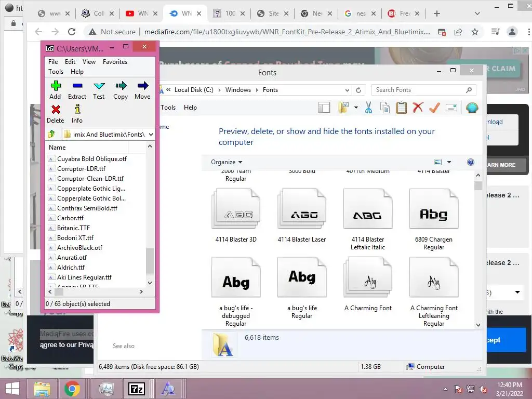Refresh the Fonts folder address bar
The height and width of the screenshot is (399, 532).
(x=358, y=90)
